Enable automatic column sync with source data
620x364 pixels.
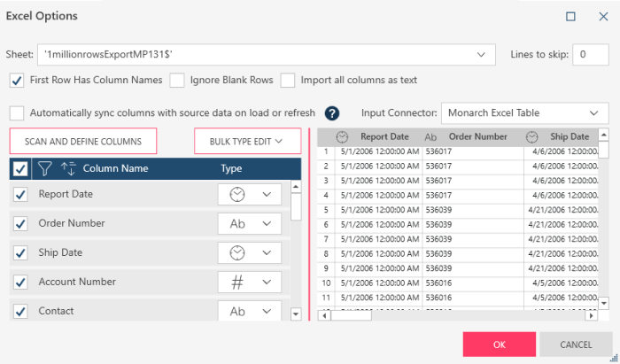coord(17,113)
